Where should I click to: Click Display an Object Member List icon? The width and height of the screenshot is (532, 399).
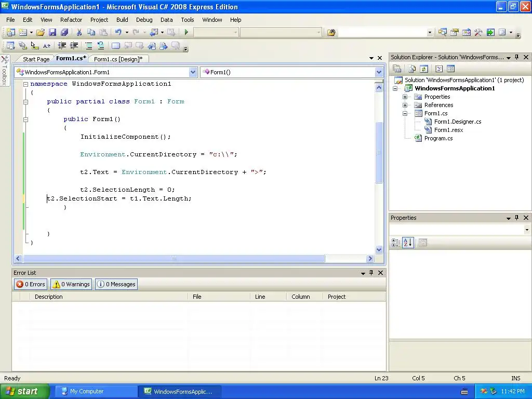(11, 46)
